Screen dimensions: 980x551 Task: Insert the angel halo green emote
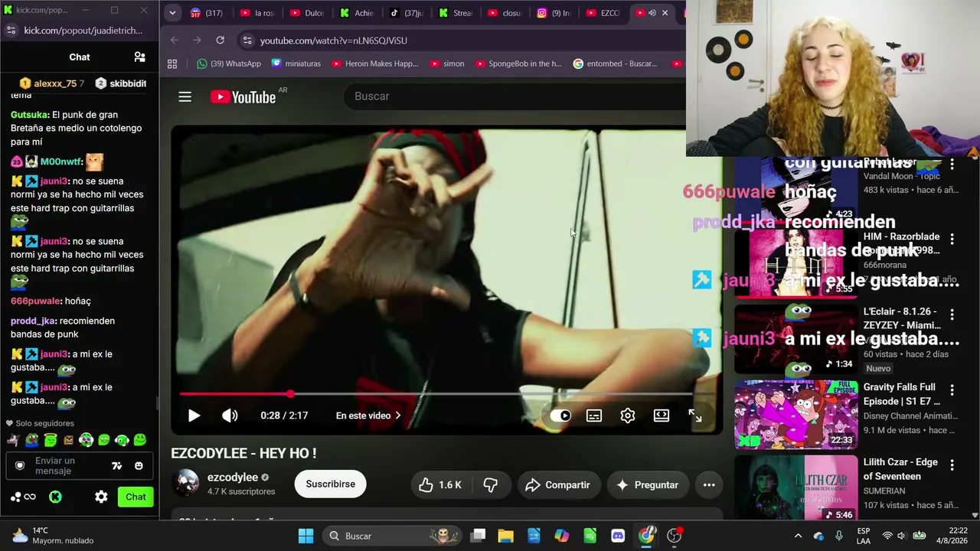[50, 440]
